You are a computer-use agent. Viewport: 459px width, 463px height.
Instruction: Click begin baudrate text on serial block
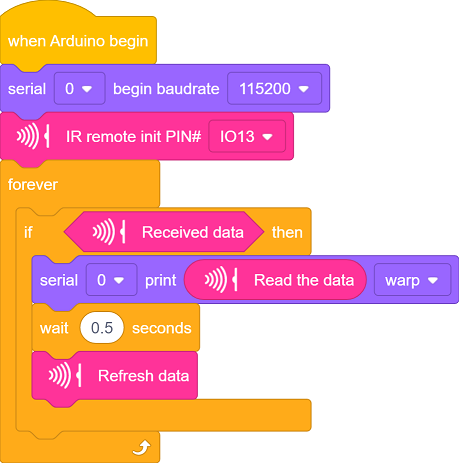click(x=166, y=89)
